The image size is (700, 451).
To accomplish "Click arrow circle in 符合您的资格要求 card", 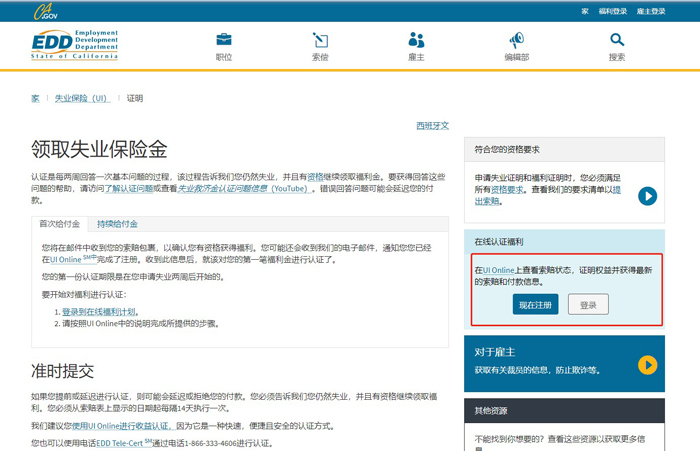I will [x=647, y=196].
